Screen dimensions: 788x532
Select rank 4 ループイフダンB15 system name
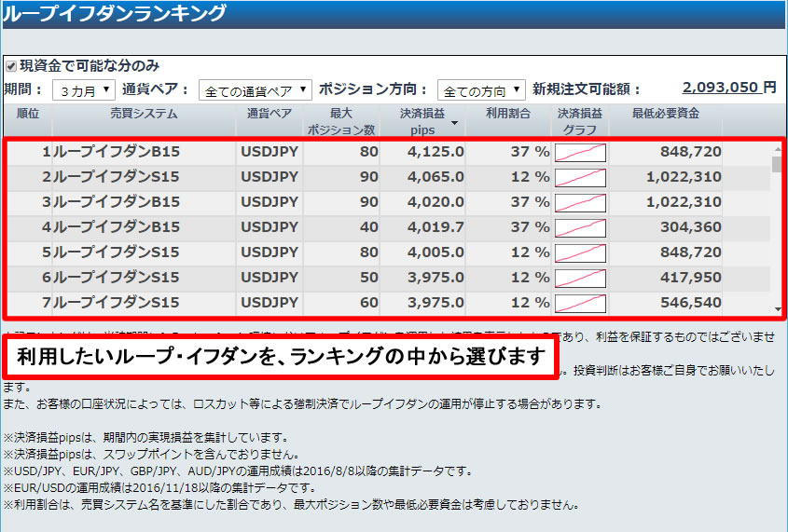(116, 226)
